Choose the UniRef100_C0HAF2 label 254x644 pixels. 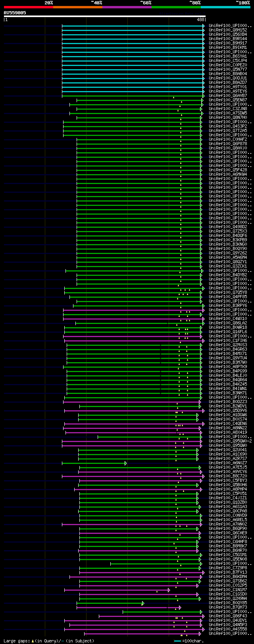(x=228, y=139)
